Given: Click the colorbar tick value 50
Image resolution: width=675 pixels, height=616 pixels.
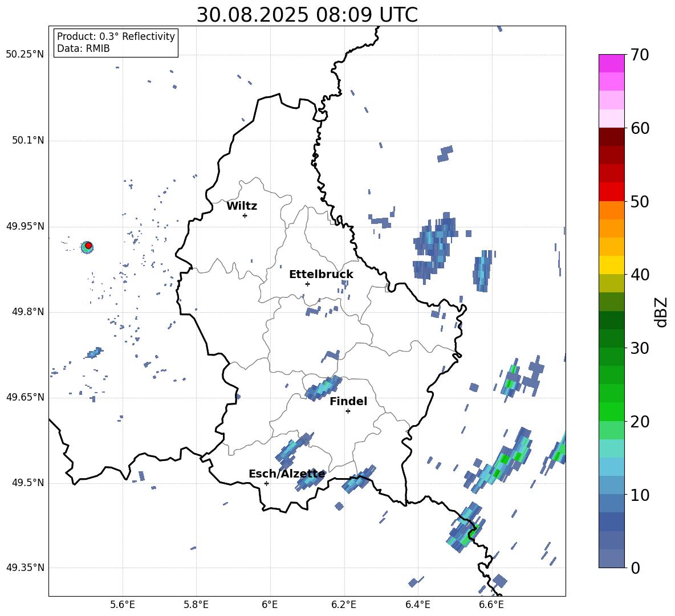Looking at the screenshot, I should [x=640, y=201].
